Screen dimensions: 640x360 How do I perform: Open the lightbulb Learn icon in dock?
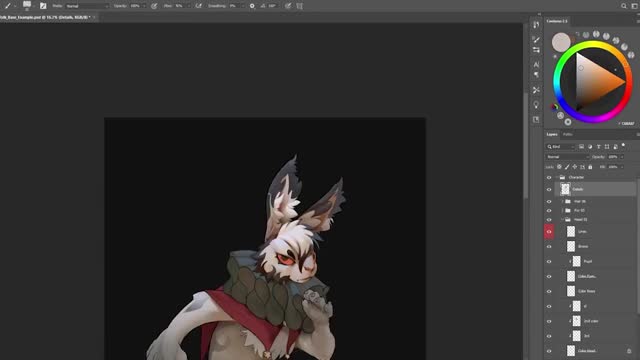click(x=536, y=104)
